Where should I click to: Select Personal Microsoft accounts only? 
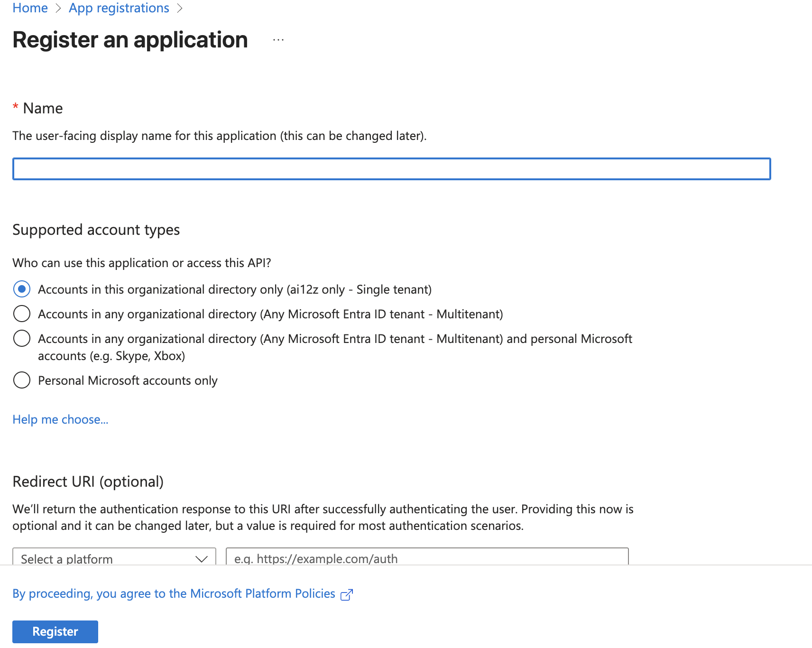21,380
